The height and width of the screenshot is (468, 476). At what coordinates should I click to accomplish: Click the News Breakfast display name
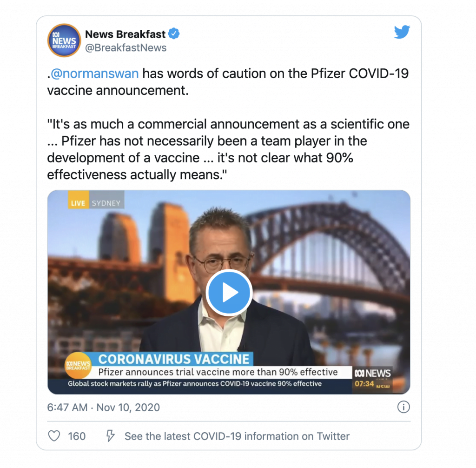(125, 34)
